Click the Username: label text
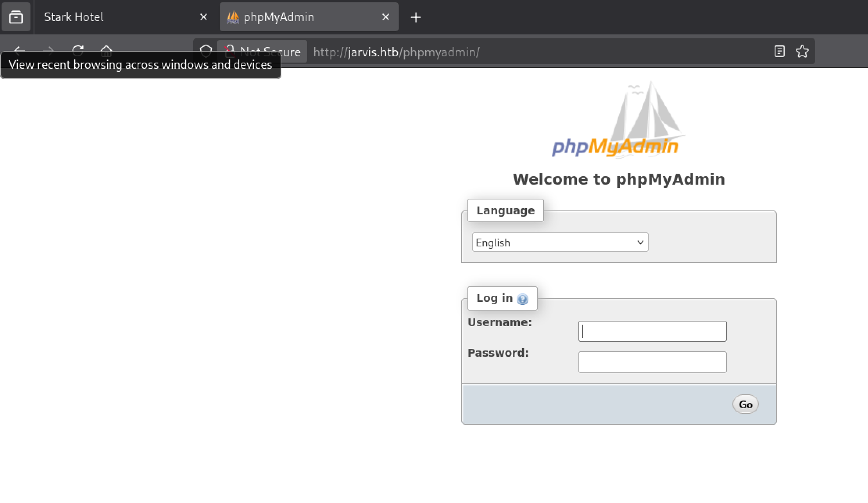This screenshot has height=503, width=868. (x=500, y=322)
